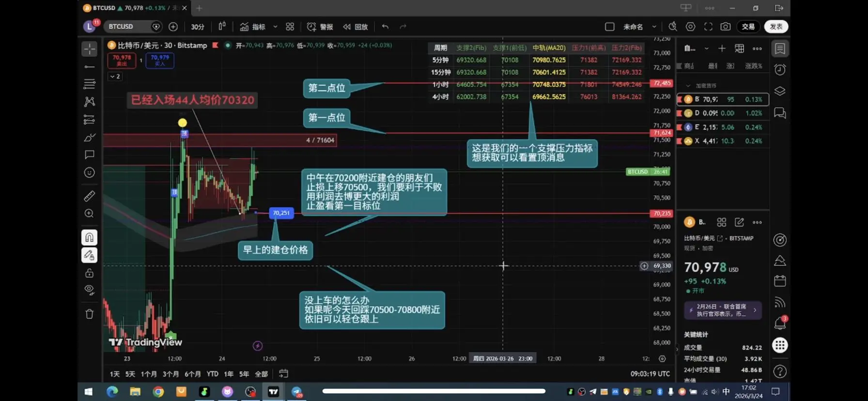
Task: Select the crosshair cursor tool
Action: (90, 49)
